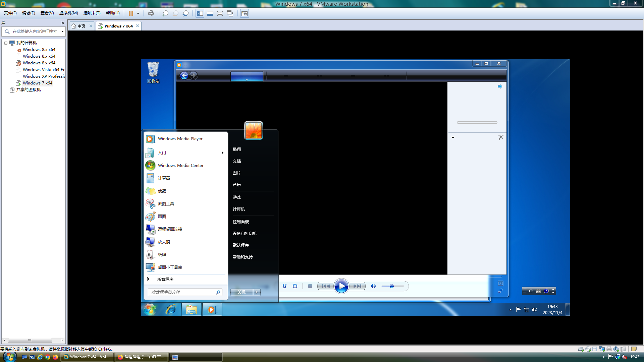Click the library search input field
Viewport: 644px width, 362px height.
(x=33, y=32)
